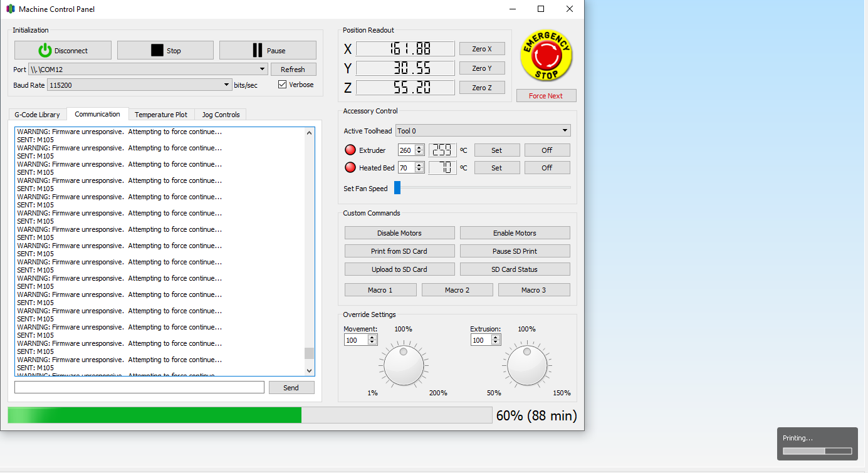Stop the print with the Stop button

click(165, 51)
